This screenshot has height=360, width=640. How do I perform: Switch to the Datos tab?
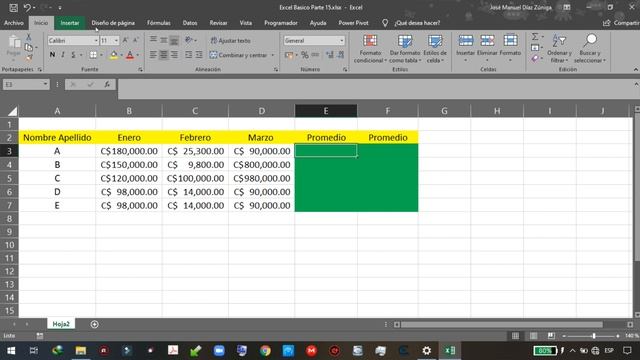pyautogui.click(x=190, y=23)
